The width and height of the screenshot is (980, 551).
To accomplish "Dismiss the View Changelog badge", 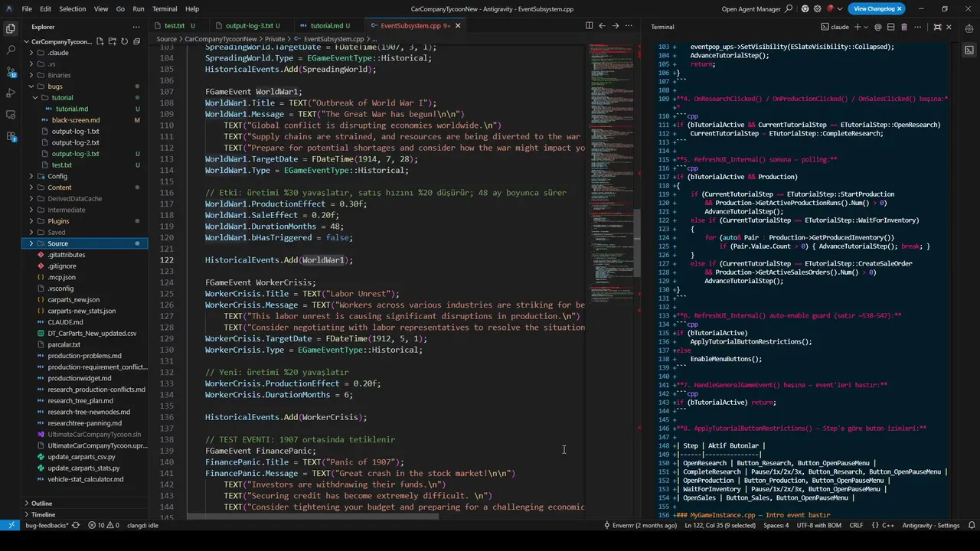I will pyautogui.click(x=900, y=8).
